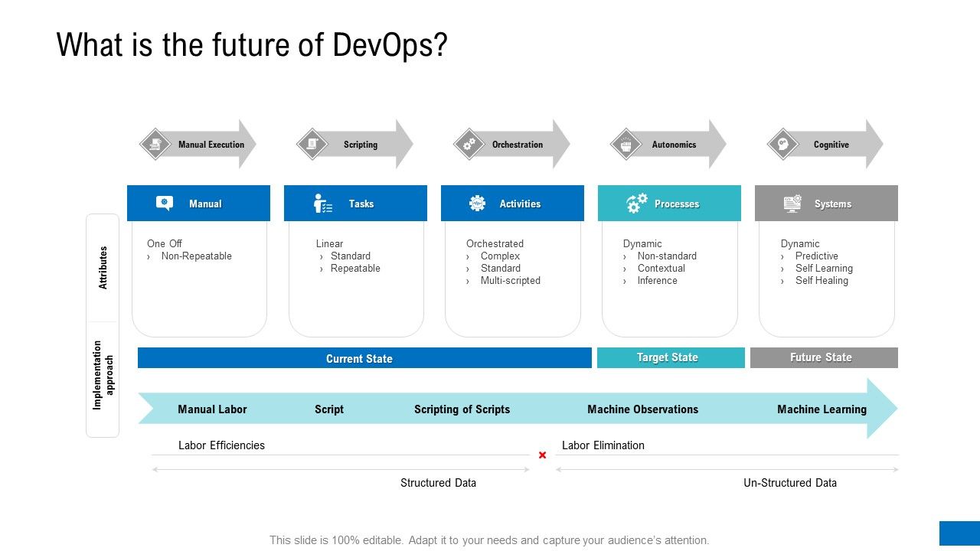Select the Scripting arrow label
980x551 pixels.
tap(361, 145)
